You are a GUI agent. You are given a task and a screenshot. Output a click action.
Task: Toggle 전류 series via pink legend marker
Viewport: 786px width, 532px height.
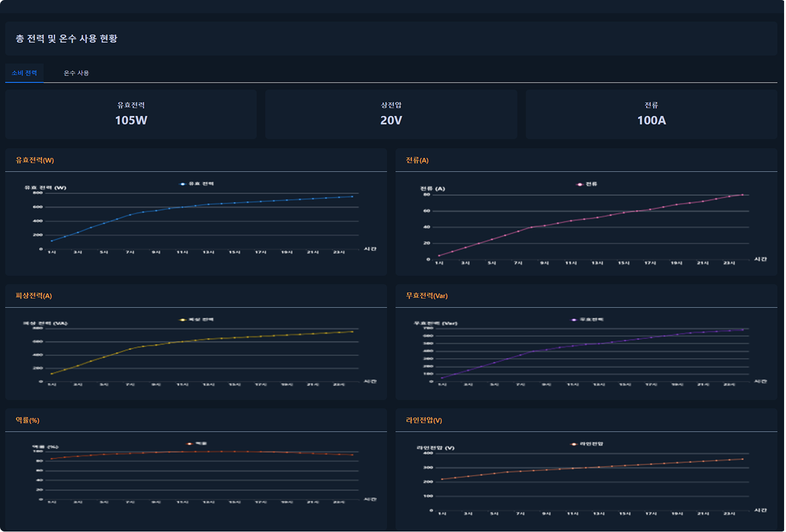coord(580,184)
